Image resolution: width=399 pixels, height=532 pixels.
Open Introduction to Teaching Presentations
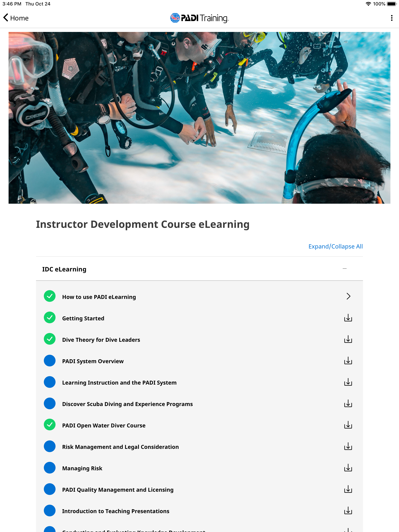[x=116, y=511]
